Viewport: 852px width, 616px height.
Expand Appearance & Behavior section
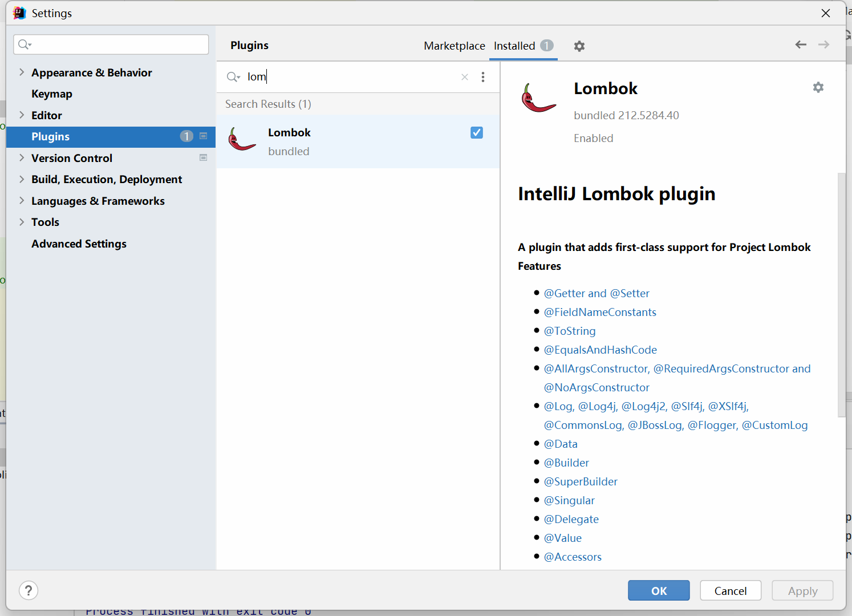pyautogui.click(x=22, y=72)
